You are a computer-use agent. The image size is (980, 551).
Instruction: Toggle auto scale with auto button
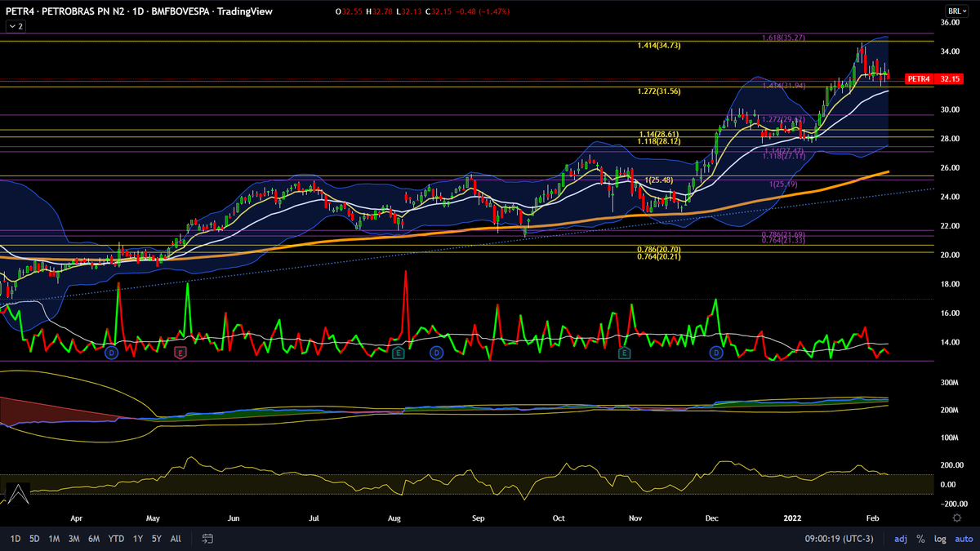click(964, 539)
